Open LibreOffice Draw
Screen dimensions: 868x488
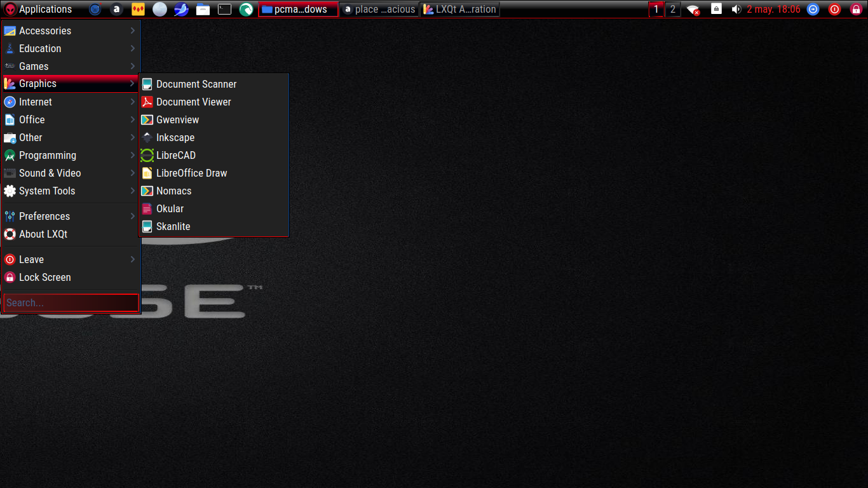[x=214, y=173]
